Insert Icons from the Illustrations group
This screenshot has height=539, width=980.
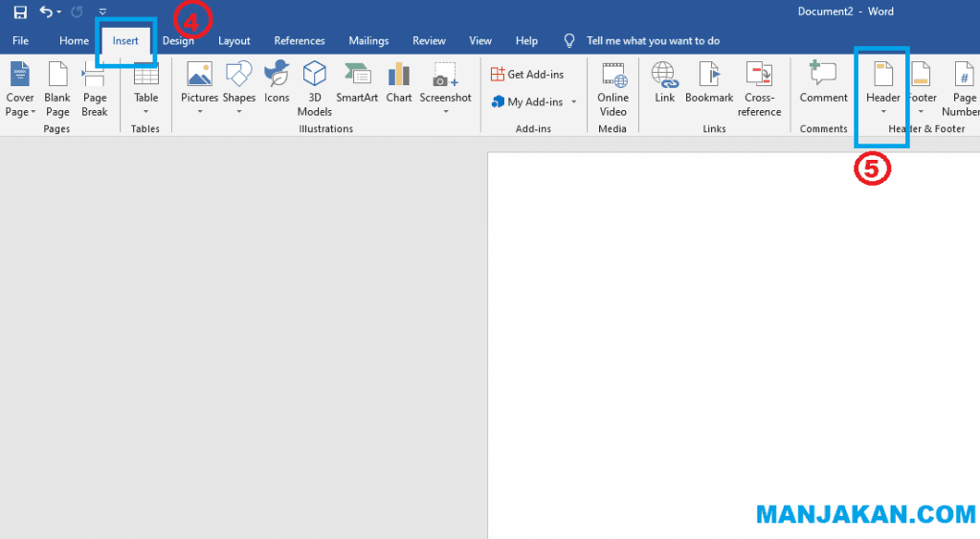(x=277, y=82)
